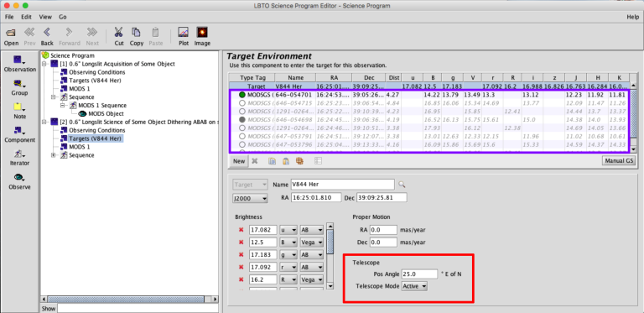Open the Telescope Mode Active dropdown
The width and height of the screenshot is (644, 313).
tap(414, 286)
